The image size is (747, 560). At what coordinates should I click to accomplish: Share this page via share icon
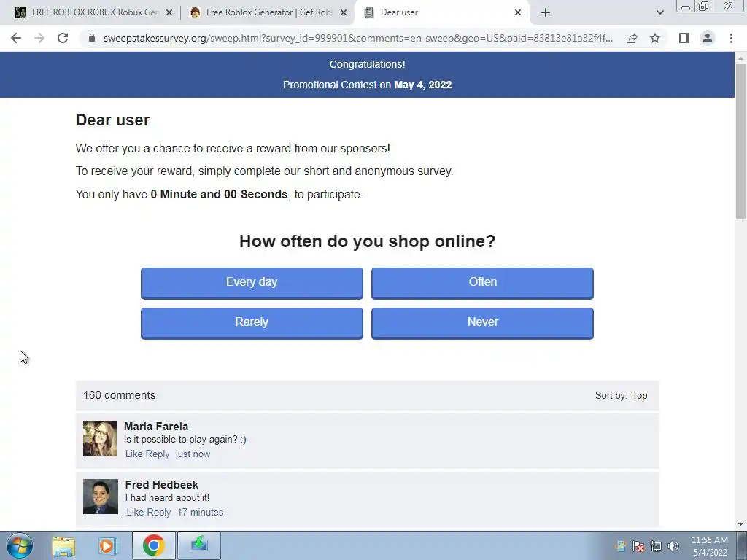632,38
